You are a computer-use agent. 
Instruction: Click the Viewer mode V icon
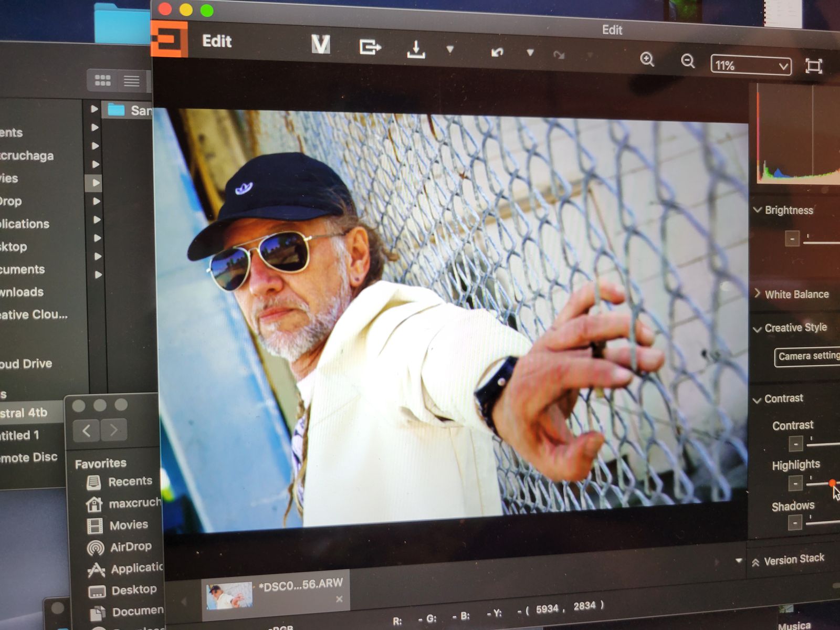[320, 45]
